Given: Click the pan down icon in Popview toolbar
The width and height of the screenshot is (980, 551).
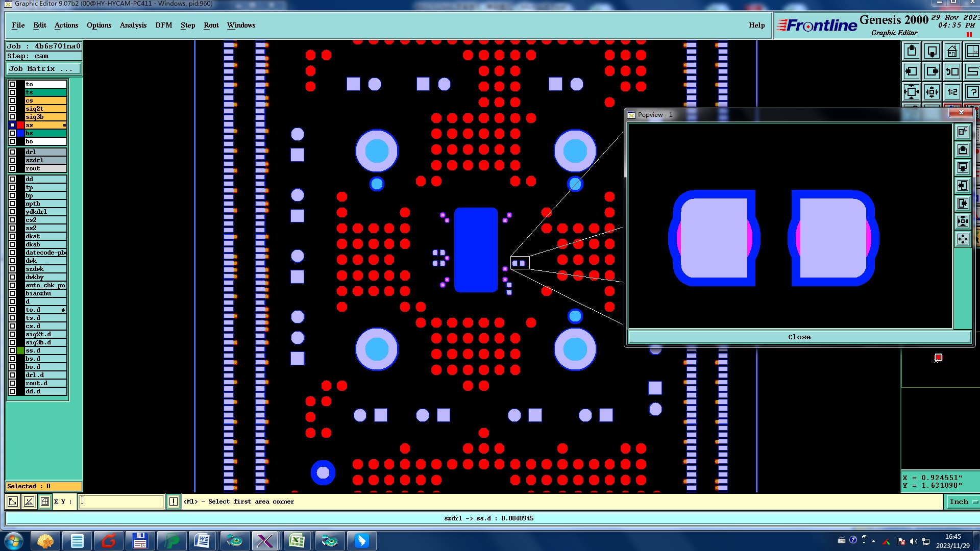Looking at the screenshot, I should pos(963,167).
